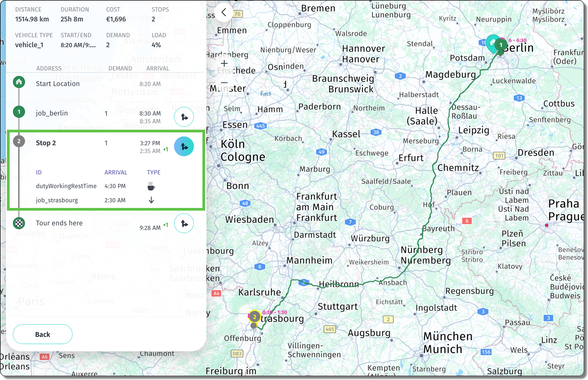Click the 8:20 AM/9:... start/end value
Image resolution: width=588 pixels, height=380 pixels.
point(78,45)
